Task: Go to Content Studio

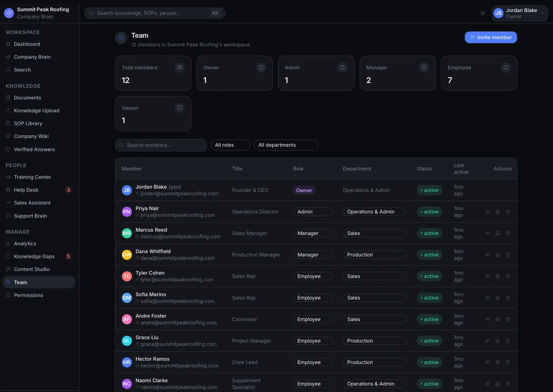Action: [39, 269]
